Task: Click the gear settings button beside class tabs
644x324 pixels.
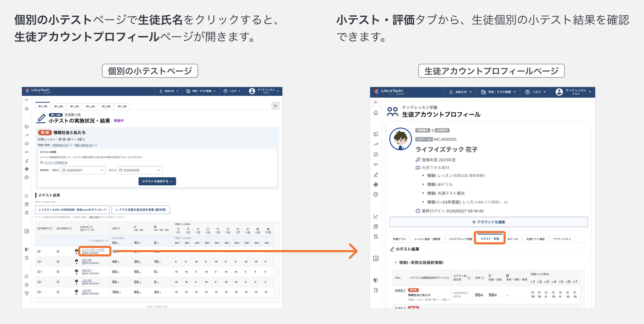Action: [275, 106]
